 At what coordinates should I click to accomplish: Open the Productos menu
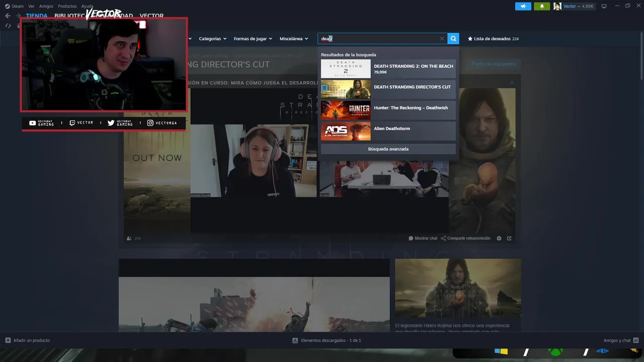67,6
